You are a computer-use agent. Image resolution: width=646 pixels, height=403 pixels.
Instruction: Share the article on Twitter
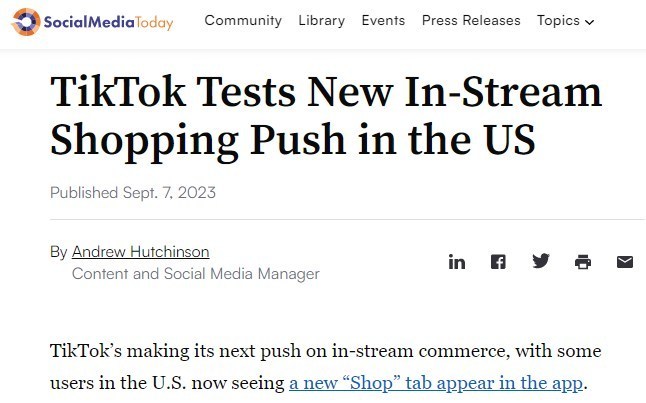coord(541,261)
